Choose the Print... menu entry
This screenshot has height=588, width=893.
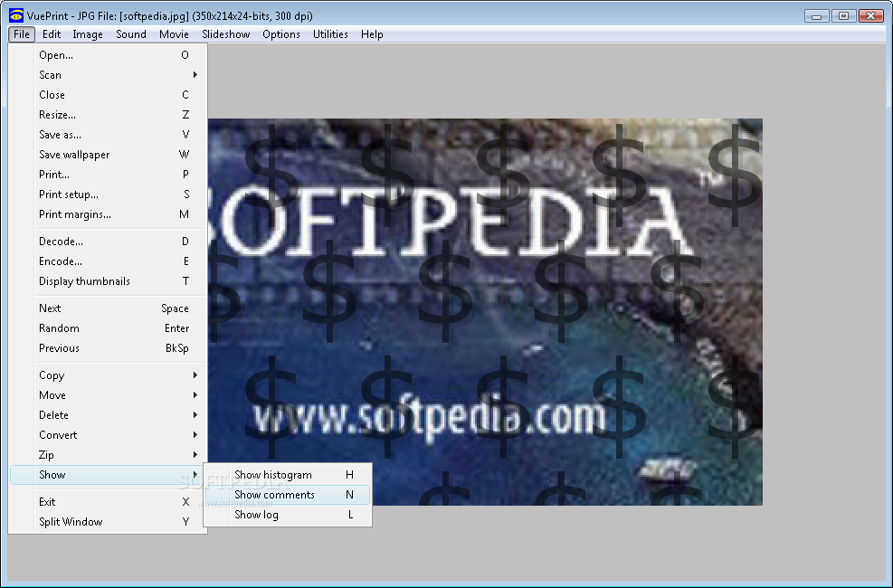coord(109,175)
